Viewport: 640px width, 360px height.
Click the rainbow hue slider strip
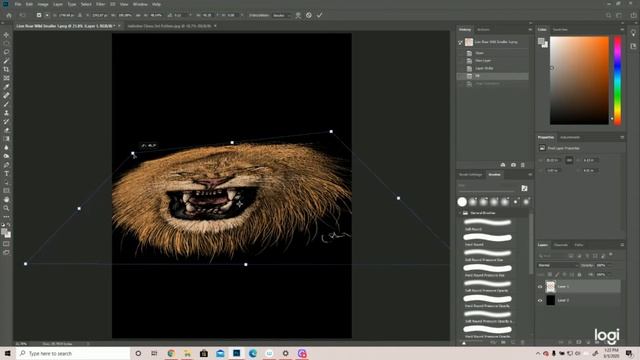(x=618, y=80)
